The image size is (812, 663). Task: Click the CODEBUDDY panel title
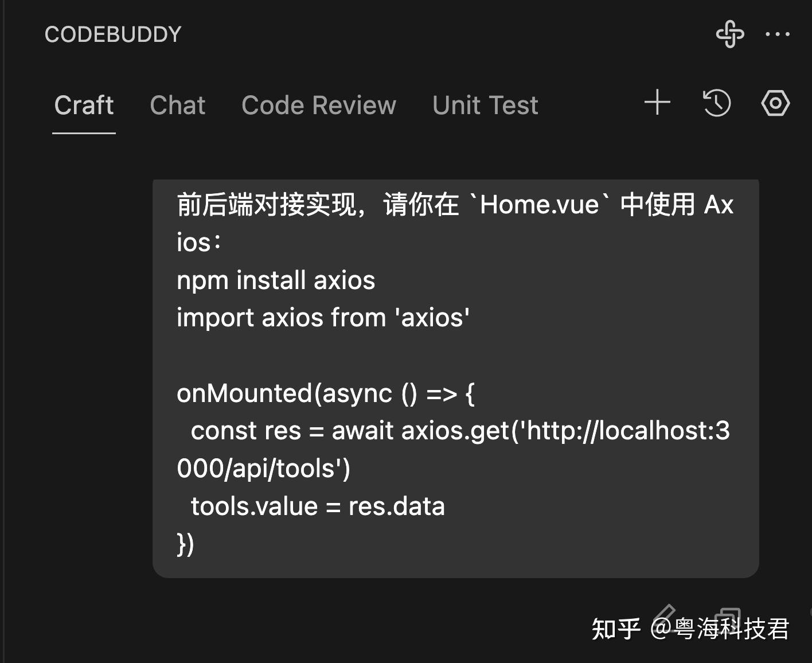click(113, 34)
